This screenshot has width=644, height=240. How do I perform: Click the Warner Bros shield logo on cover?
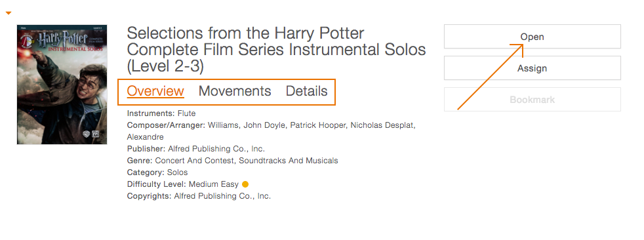(x=87, y=134)
